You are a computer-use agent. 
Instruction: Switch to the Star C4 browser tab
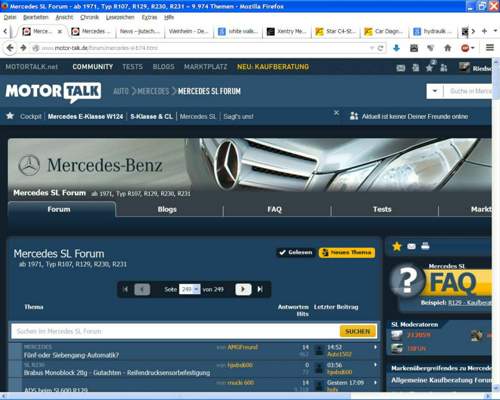[x=335, y=31]
